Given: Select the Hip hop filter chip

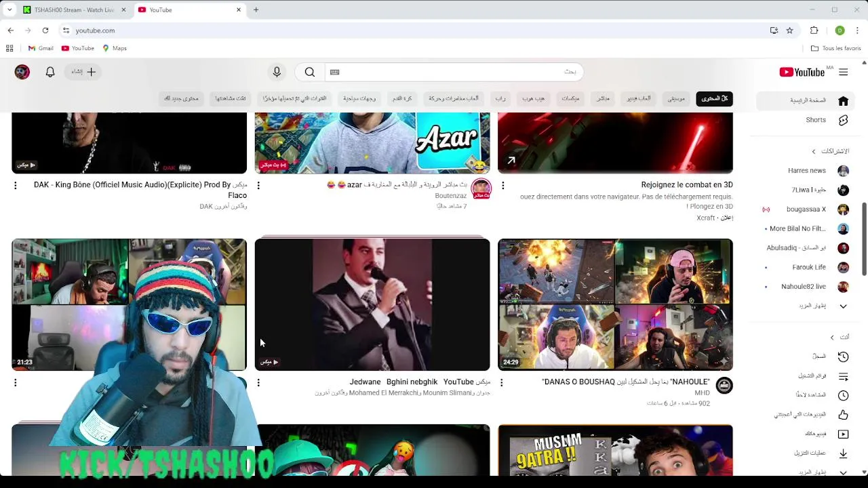Looking at the screenshot, I should tap(533, 98).
